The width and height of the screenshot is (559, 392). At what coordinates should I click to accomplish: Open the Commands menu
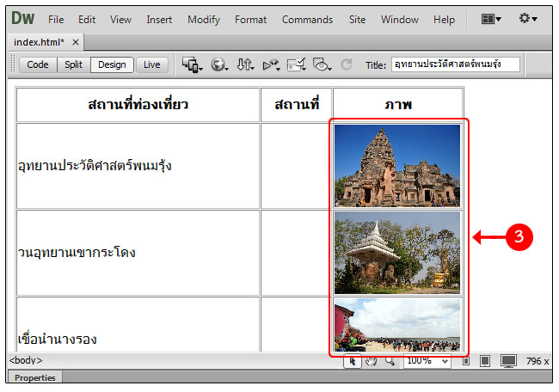point(307,19)
